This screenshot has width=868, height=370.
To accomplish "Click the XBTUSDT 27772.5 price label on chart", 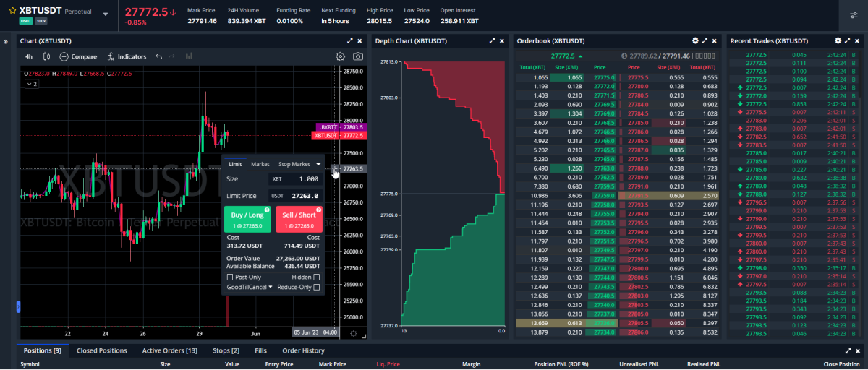I will 339,135.
